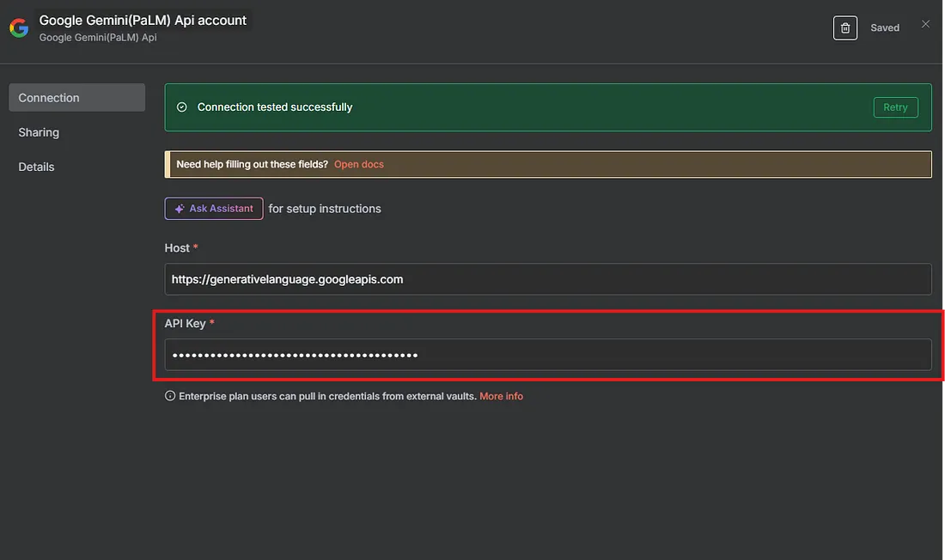945x560 pixels.
Task: Retry the connection test
Action: [895, 107]
